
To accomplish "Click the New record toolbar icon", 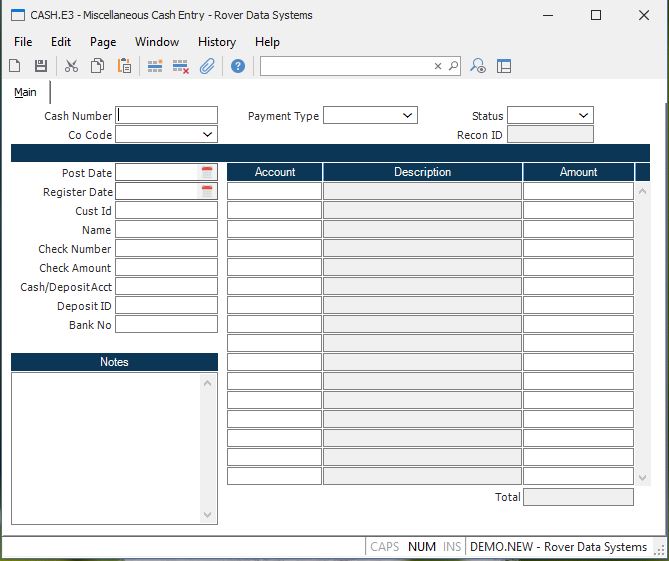I will click(15, 66).
